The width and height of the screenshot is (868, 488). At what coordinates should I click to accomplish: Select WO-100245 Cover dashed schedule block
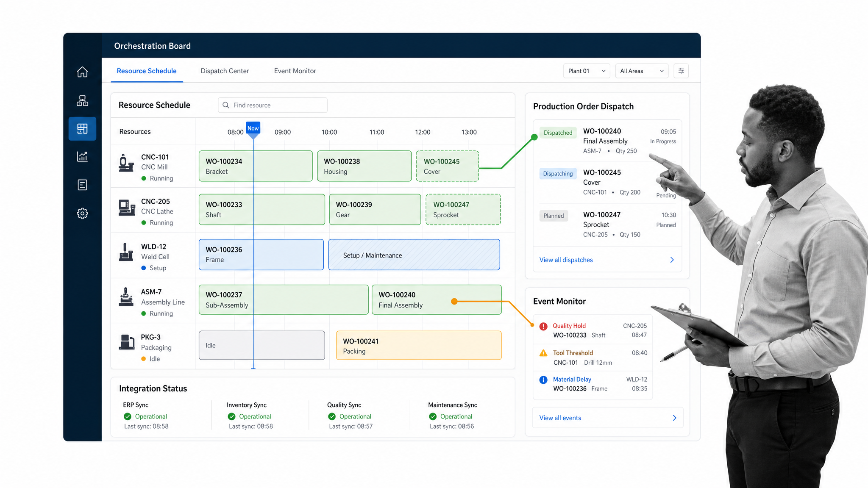coord(447,166)
